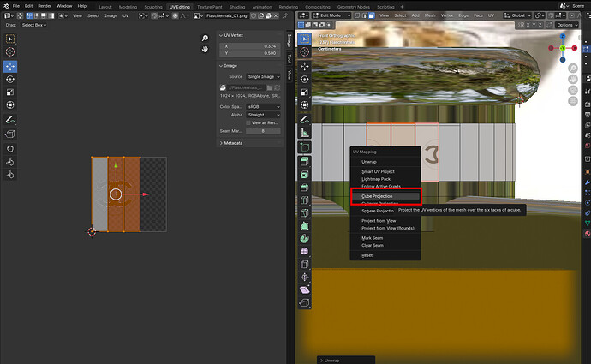Enable face select mode in the 3D viewport
Screen dimensions: 591x364
[372, 15]
